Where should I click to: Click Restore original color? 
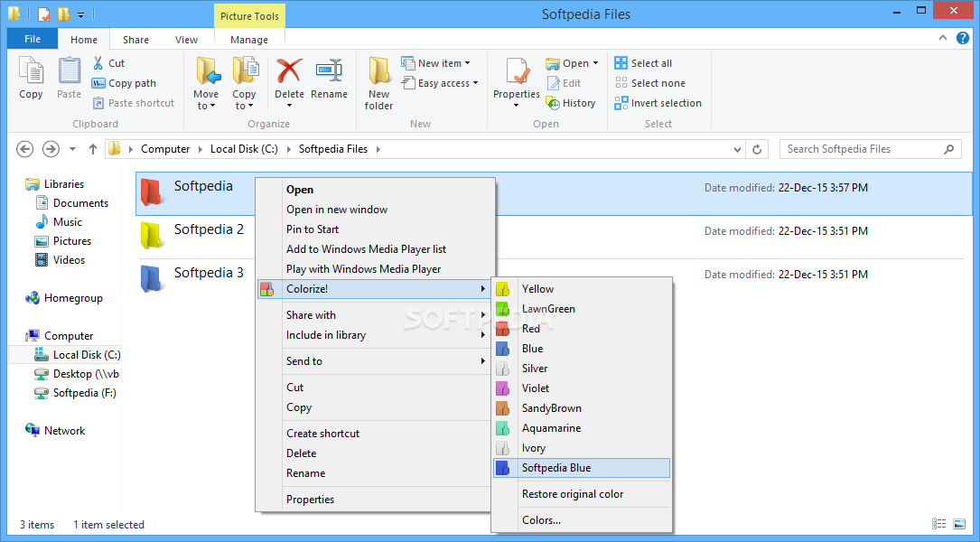pyautogui.click(x=582, y=494)
